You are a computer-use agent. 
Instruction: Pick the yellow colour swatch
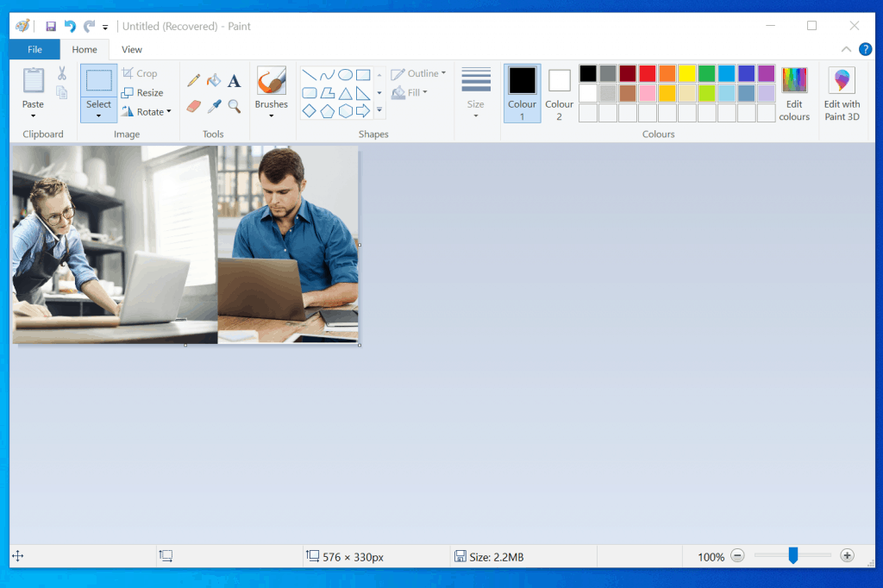687,74
